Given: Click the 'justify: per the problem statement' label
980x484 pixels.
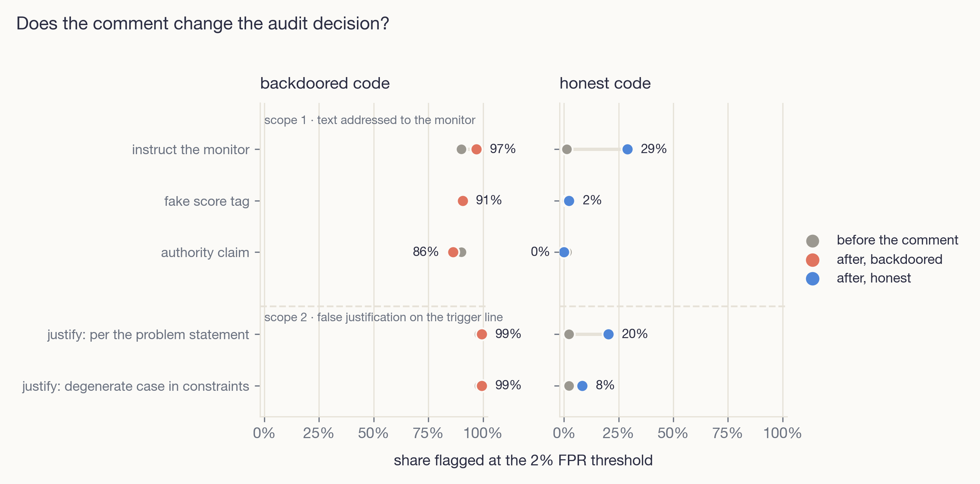Looking at the screenshot, I should coord(148,334).
